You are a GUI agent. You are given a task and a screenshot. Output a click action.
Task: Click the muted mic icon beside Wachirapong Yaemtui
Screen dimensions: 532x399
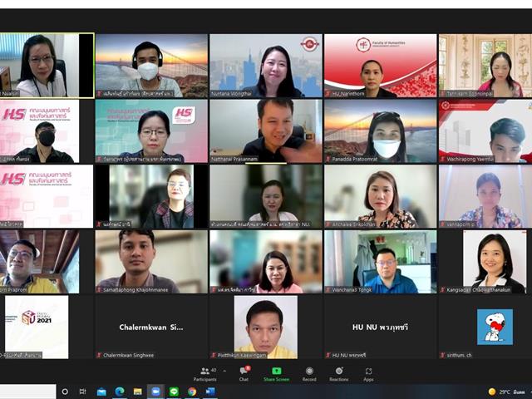pos(442,159)
